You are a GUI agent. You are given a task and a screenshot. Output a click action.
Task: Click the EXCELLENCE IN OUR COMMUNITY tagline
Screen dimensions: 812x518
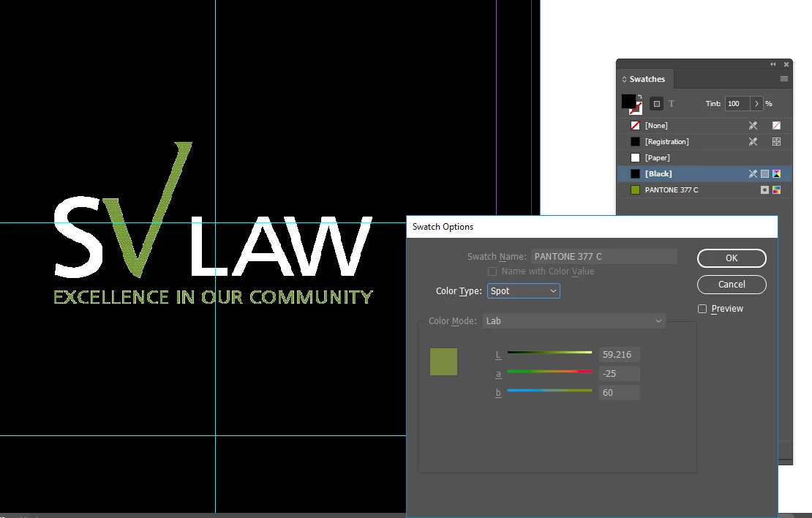213,297
